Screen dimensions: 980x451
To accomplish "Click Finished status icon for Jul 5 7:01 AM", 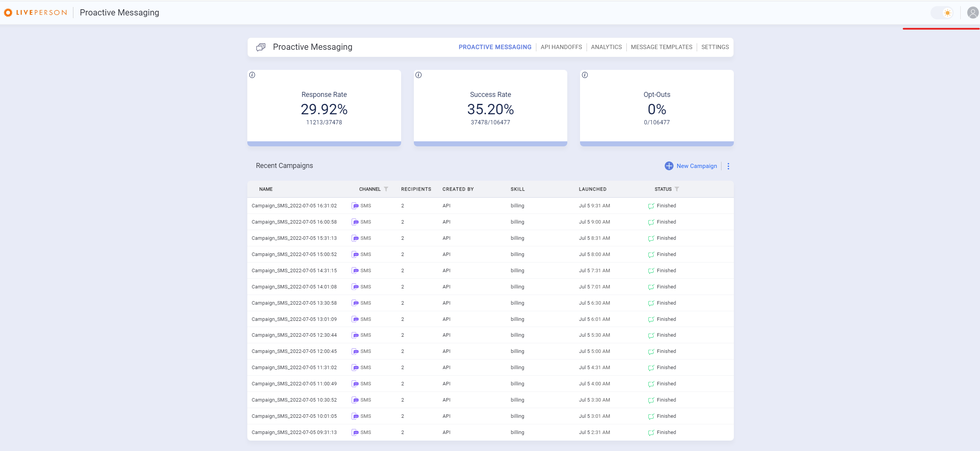I will [x=651, y=287].
